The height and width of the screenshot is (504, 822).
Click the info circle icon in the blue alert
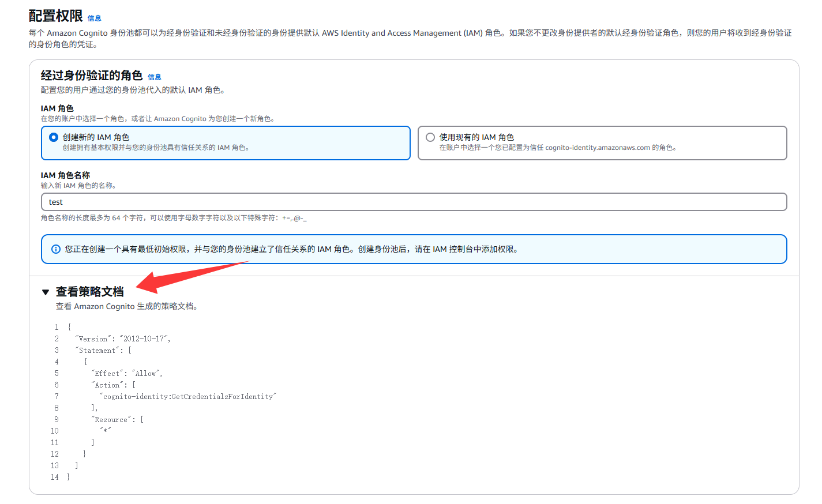click(56, 249)
